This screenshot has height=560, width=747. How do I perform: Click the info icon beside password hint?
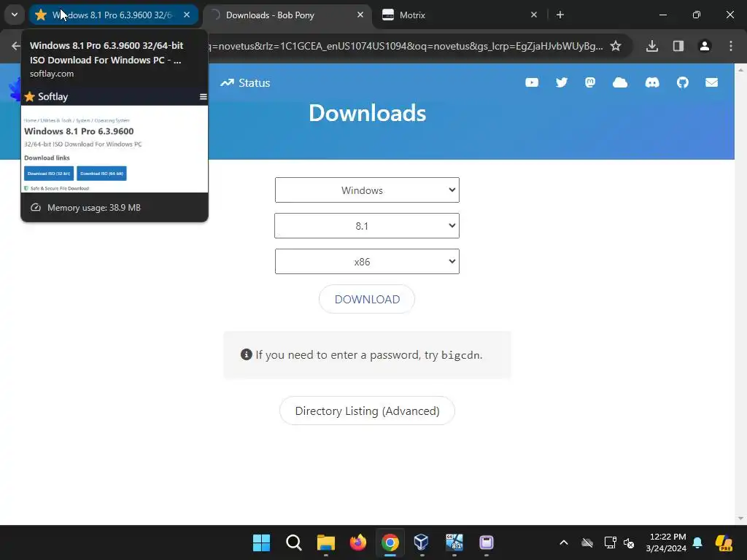(246, 355)
